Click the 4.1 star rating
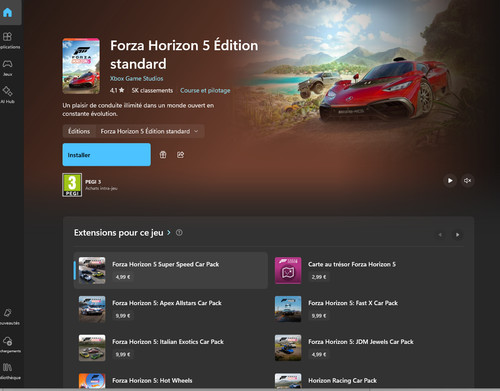 coord(117,90)
